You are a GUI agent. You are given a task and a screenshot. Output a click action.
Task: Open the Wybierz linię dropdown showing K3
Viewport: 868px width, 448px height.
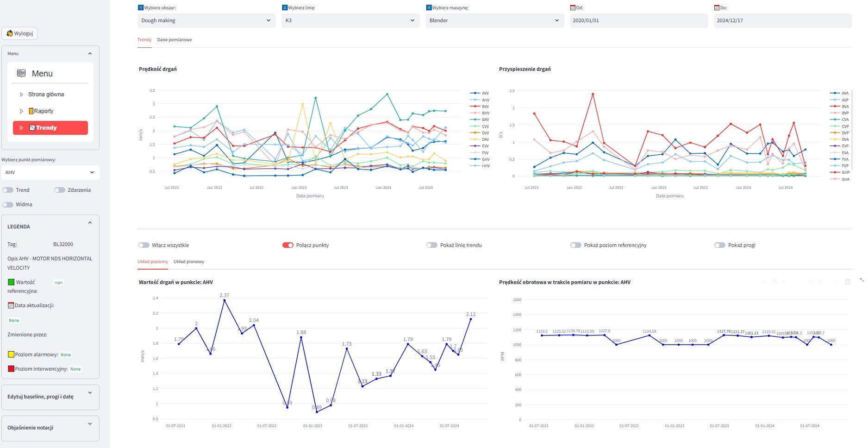point(350,20)
